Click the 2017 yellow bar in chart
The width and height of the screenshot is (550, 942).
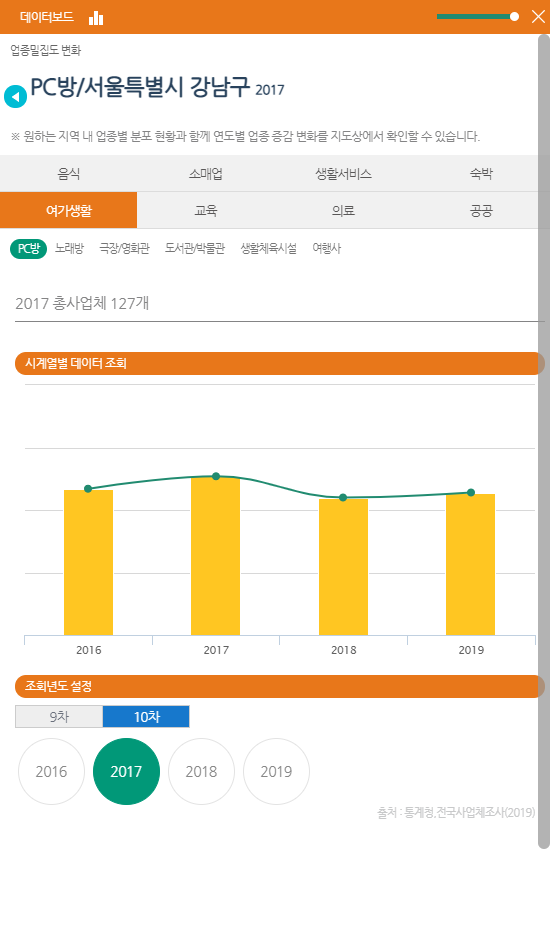(x=216, y=556)
